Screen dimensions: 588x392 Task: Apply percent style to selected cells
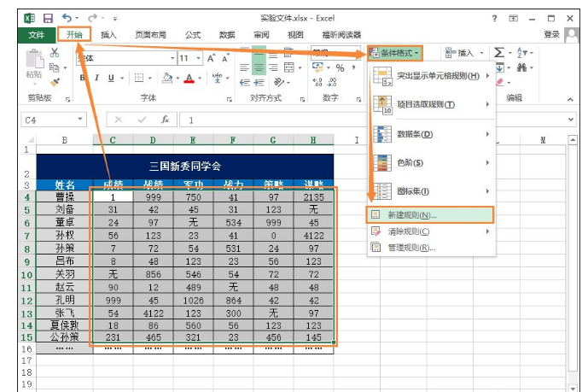click(x=340, y=67)
